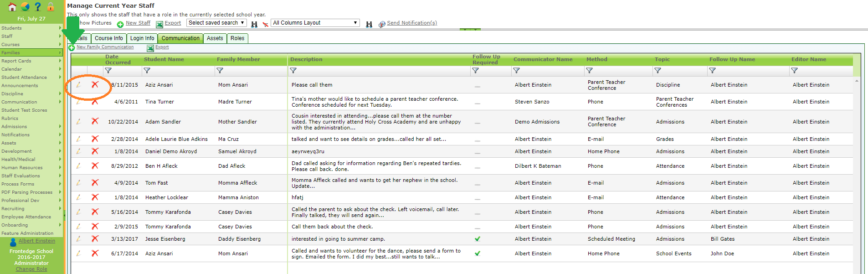Click the Send Notification(s) link
Viewport: 868px width, 274px height.
click(412, 23)
